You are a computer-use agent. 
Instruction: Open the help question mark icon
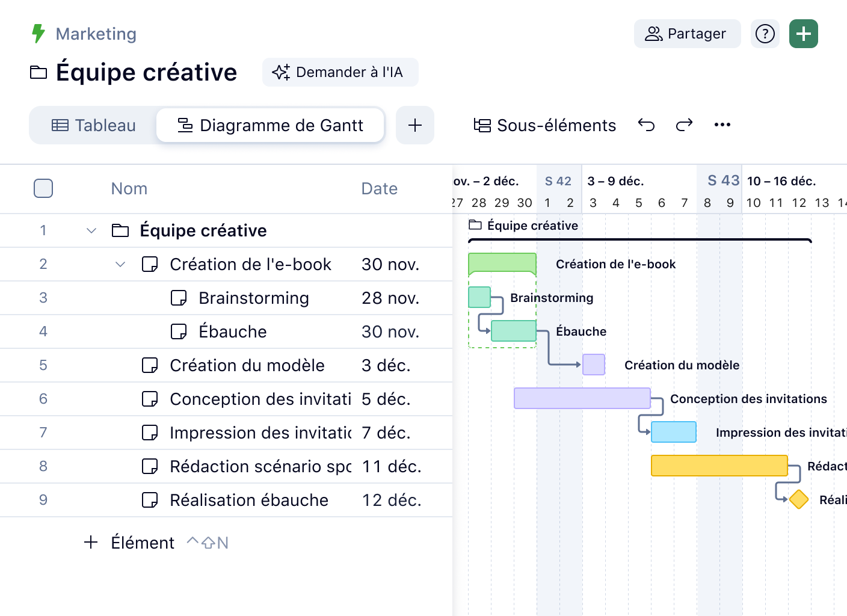click(765, 34)
